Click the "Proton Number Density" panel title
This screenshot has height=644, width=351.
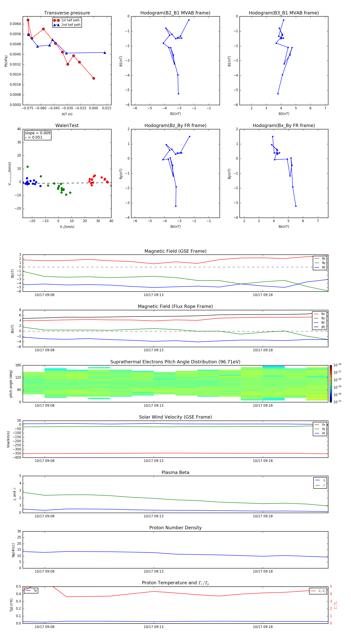175,528
